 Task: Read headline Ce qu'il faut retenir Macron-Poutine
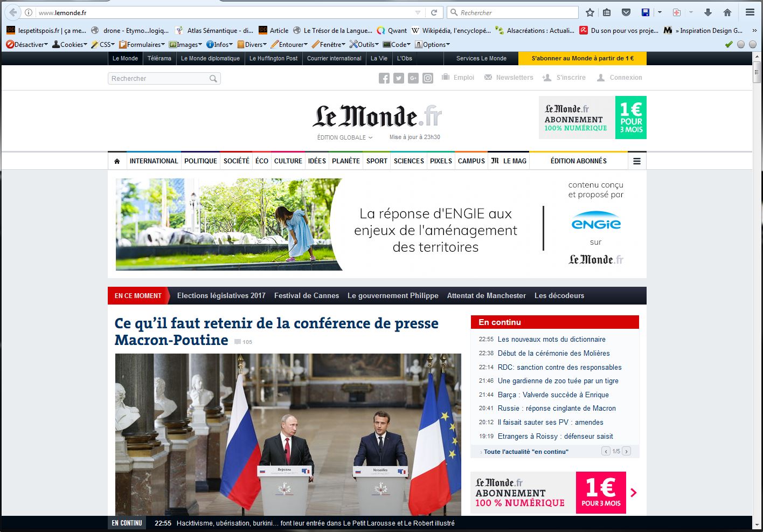276,331
